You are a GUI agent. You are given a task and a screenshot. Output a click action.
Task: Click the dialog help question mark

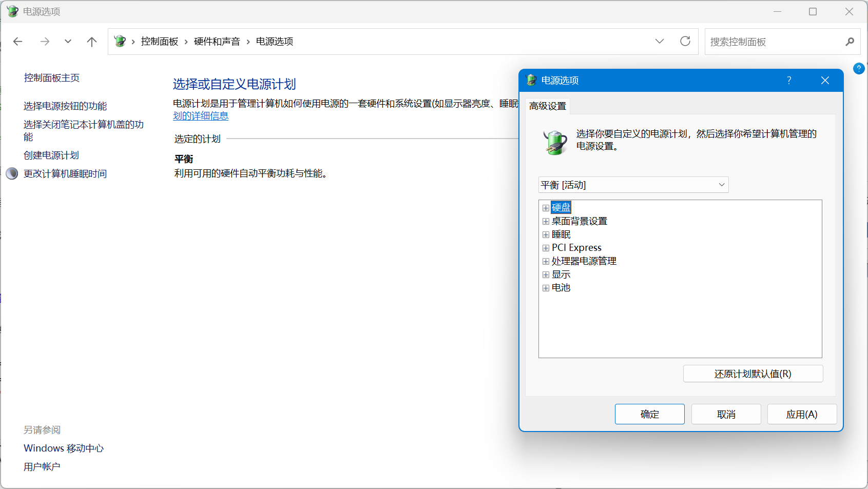[x=789, y=80]
